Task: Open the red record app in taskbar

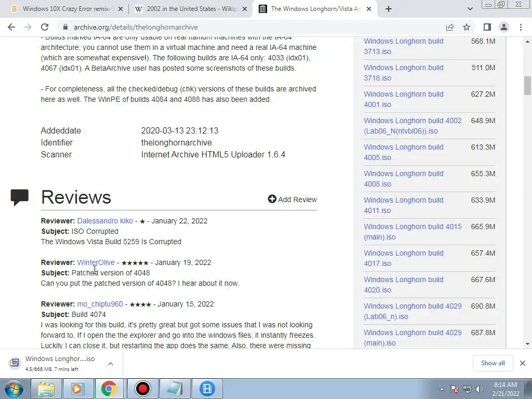Action: point(142,389)
